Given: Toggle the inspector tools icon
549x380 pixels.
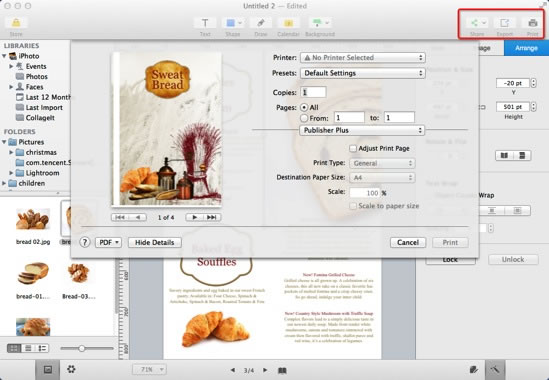Looking at the screenshot, I should point(495,369).
